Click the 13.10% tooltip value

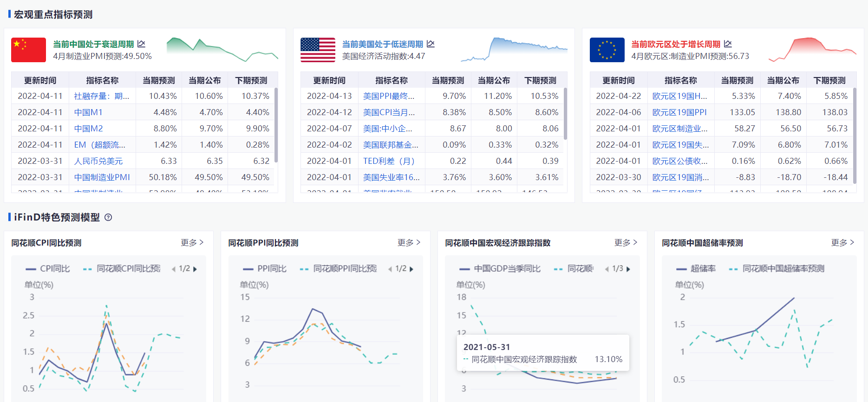[x=608, y=359]
